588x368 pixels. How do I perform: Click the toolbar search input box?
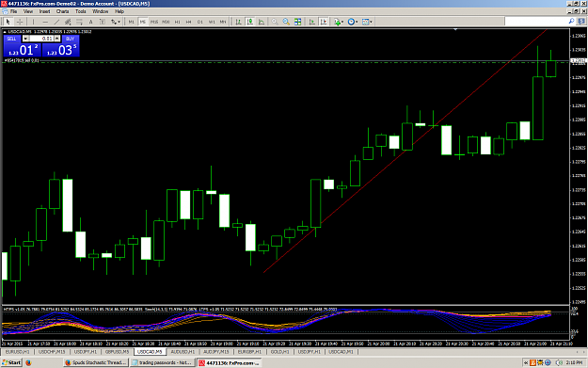[536, 22]
